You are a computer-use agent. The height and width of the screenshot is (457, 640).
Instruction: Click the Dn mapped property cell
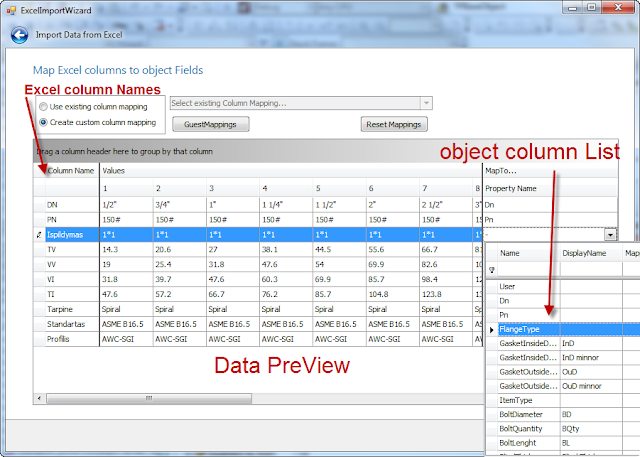pyautogui.click(x=550, y=205)
